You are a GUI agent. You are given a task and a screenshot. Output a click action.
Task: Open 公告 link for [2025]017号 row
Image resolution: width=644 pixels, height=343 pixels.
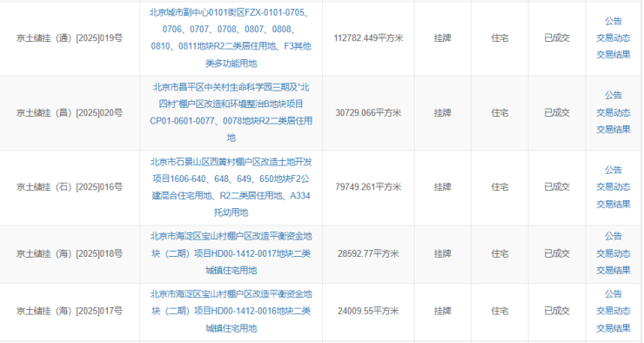tap(614, 294)
